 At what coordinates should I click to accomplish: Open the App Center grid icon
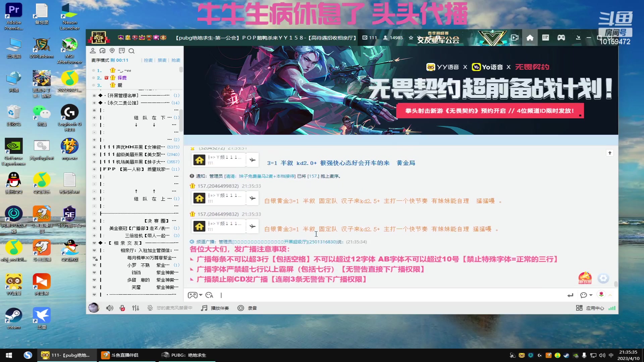coord(579,308)
